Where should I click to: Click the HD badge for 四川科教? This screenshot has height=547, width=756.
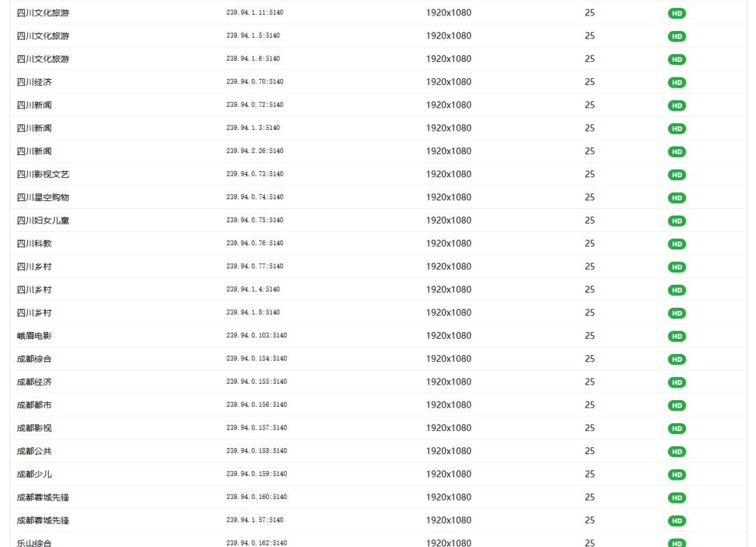[676, 244]
